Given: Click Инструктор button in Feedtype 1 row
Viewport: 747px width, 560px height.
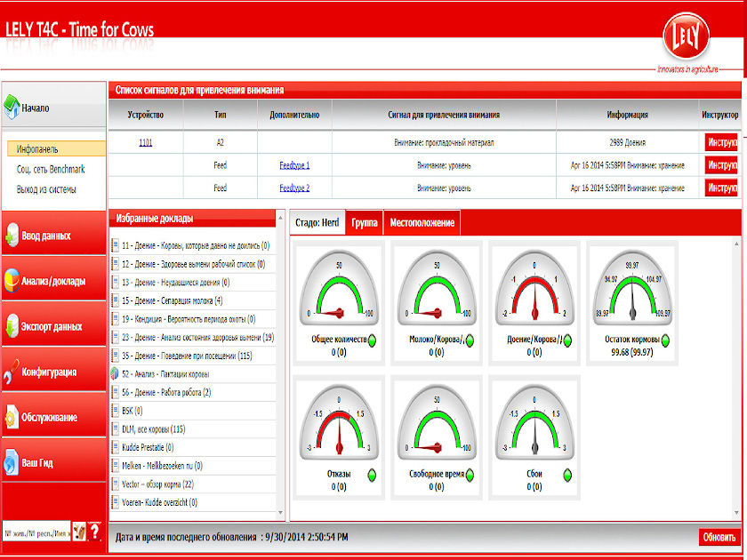Looking at the screenshot, I should pyautogui.click(x=721, y=164).
